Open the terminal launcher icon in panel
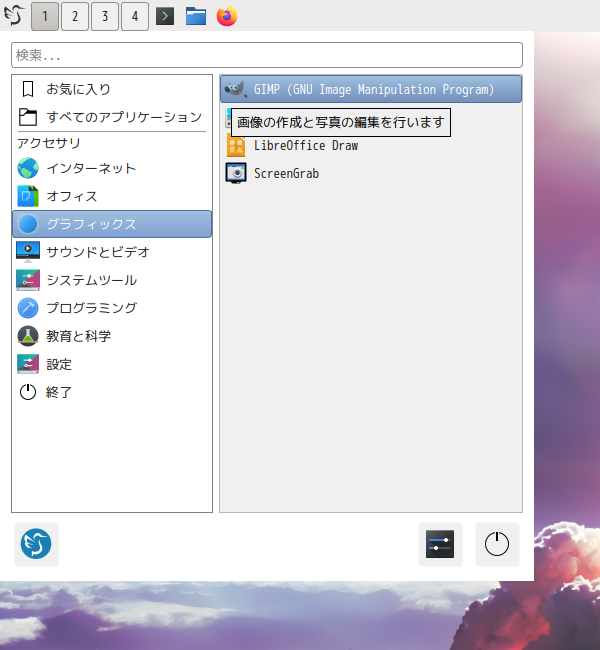Viewport: 600px width, 650px height. pyautogui.click(x=165, y=16)
